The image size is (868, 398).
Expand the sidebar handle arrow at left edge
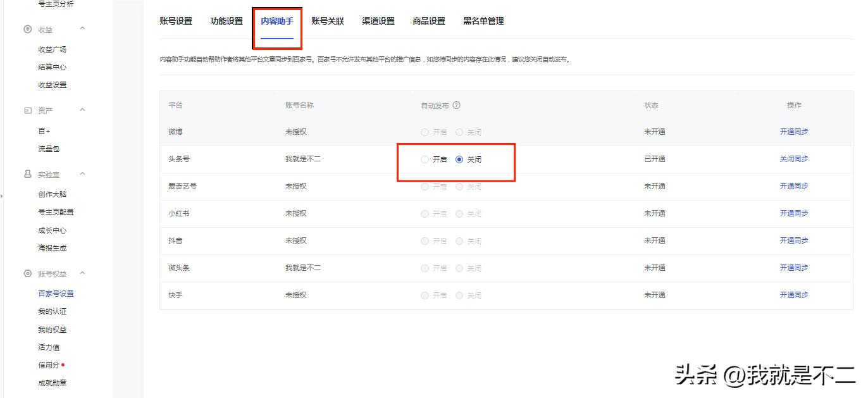2,197
